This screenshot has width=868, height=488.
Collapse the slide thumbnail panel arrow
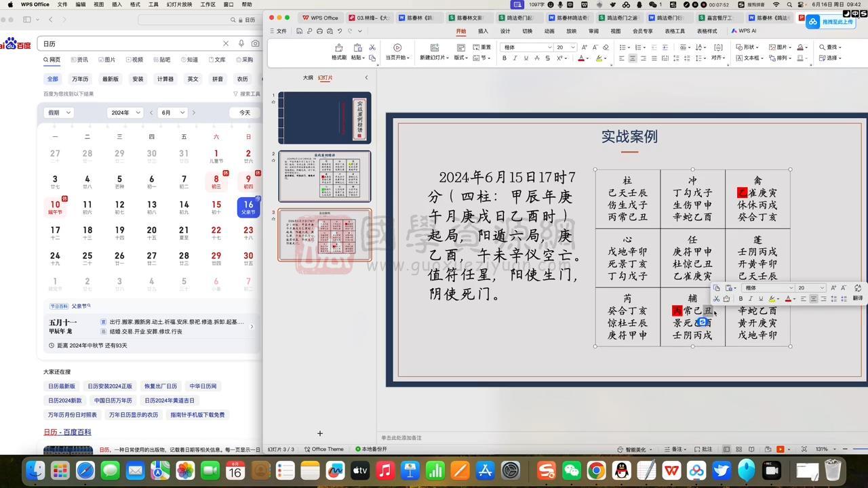pos(366,78)
